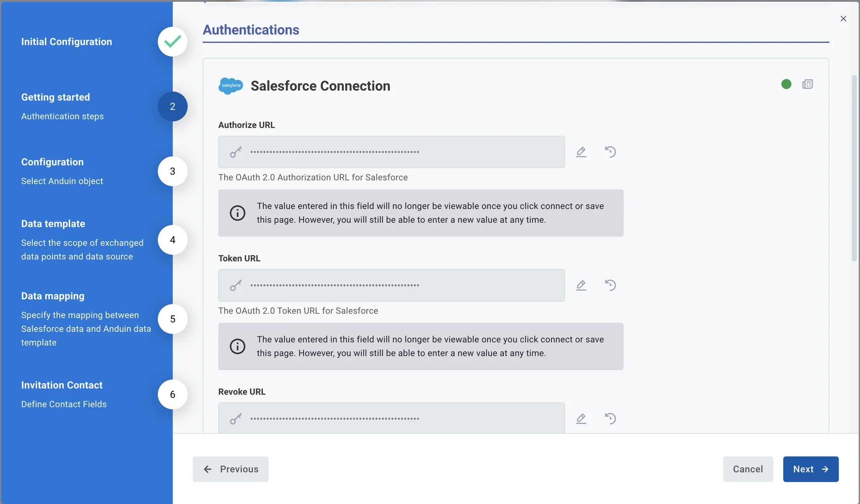
Task: Open the Data mapping step label
Action: pyautogui.click(x=53, y=296)
